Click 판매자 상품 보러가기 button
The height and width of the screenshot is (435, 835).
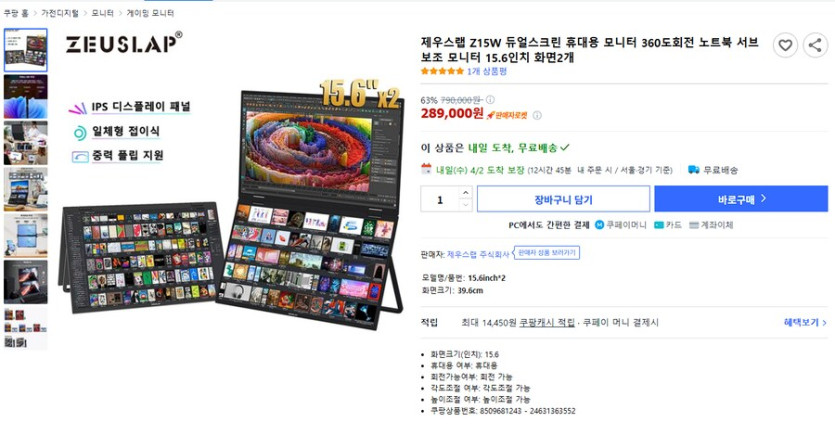(x=546, y=252)
